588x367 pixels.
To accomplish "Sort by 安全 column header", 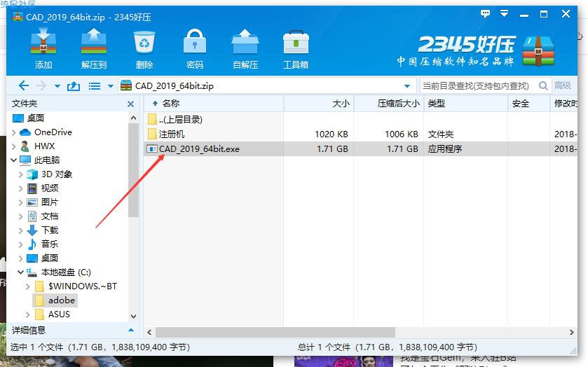I will tap(529, 104).
